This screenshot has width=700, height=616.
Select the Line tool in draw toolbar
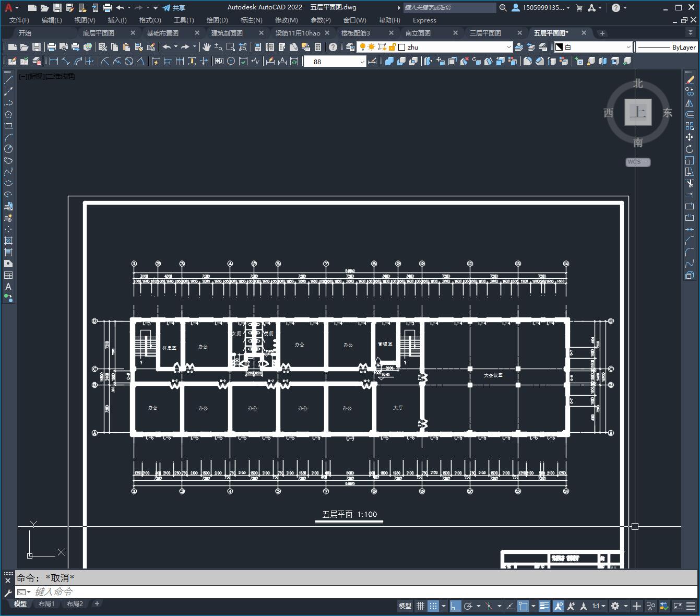[x=8, y=80]
